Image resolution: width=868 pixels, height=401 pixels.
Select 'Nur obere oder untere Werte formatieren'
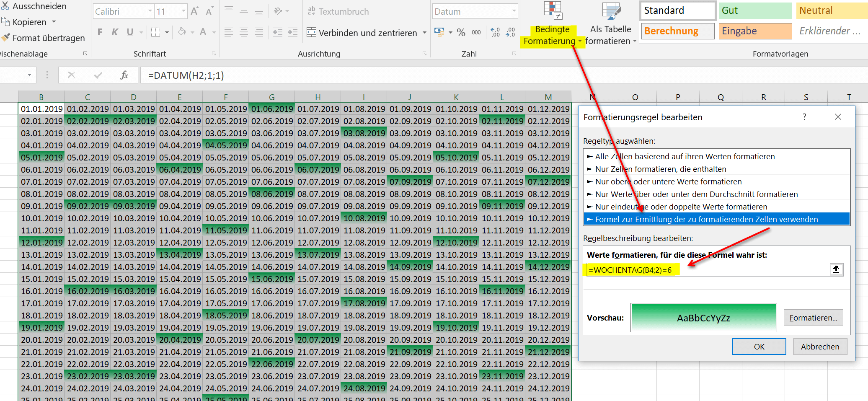[716, 181]
